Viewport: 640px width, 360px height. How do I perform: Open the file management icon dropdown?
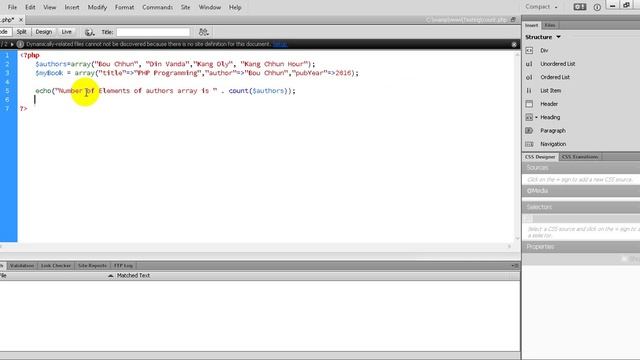click(x=203, y=32)
